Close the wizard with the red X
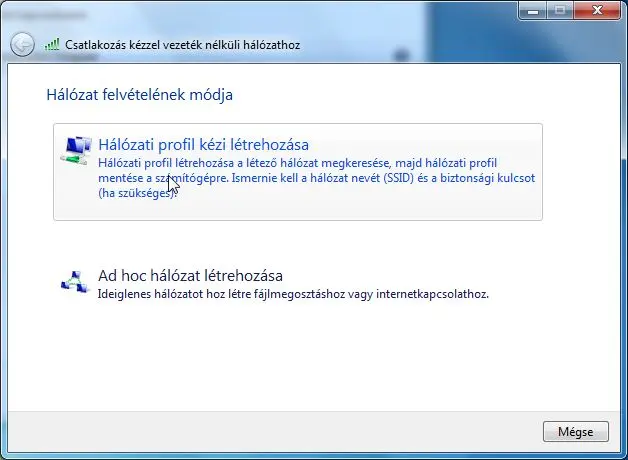 596,10
